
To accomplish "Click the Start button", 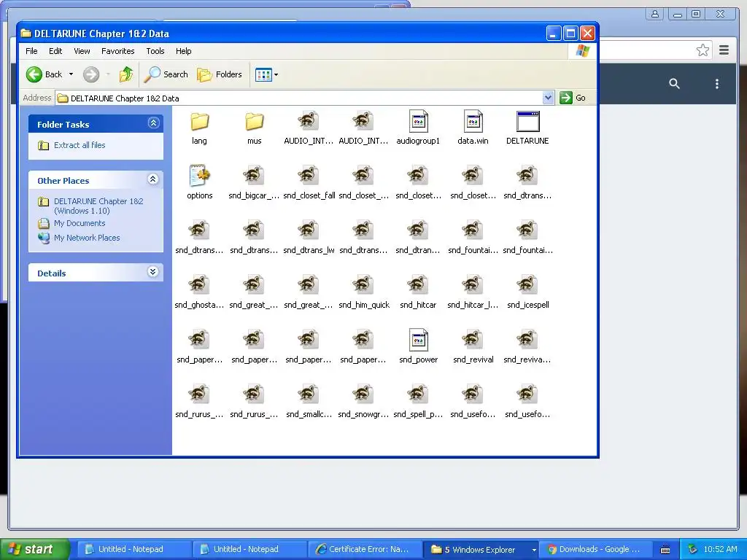I will pyautogui.click(x=34, y=549).
